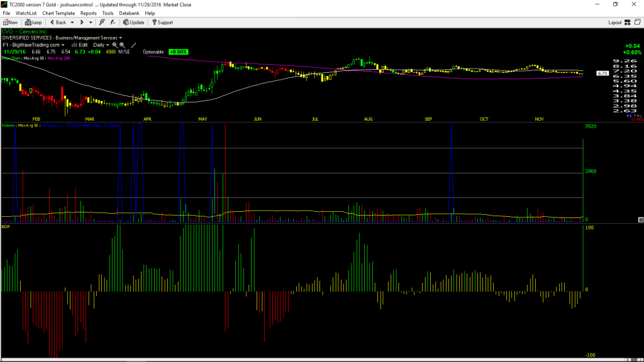Open Support from the toolbar
This screenshot has width=644, height=362.
(163, 23)
